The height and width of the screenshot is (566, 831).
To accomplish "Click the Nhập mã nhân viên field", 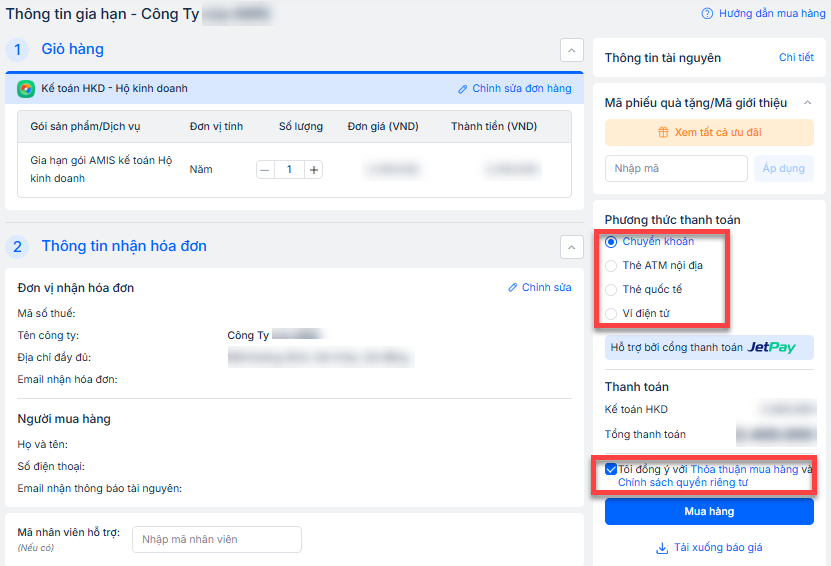I will click(217, 540).
